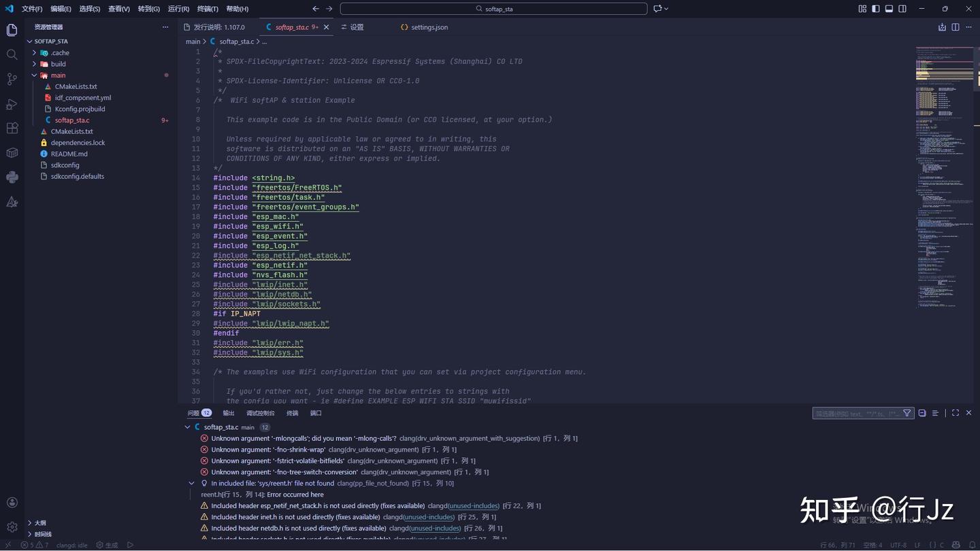Click the 生成 build button in status bar
The width and height of the screenshot is (980, 551).
coord(107,545)
